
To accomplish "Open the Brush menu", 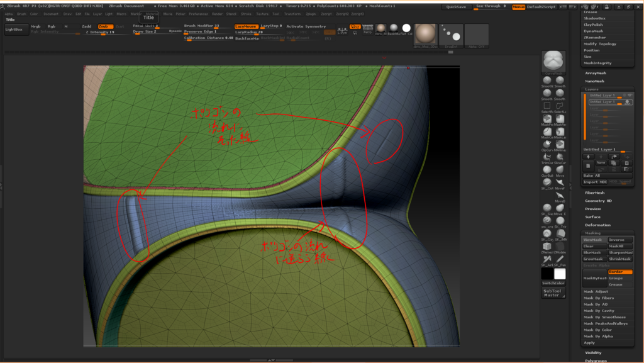I will [x=21, y=14].
